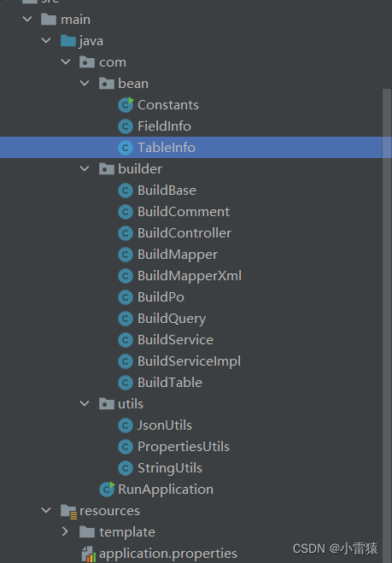392x563 pixels.
Task: Select the FieldInfo class
Action: (164, 126)
